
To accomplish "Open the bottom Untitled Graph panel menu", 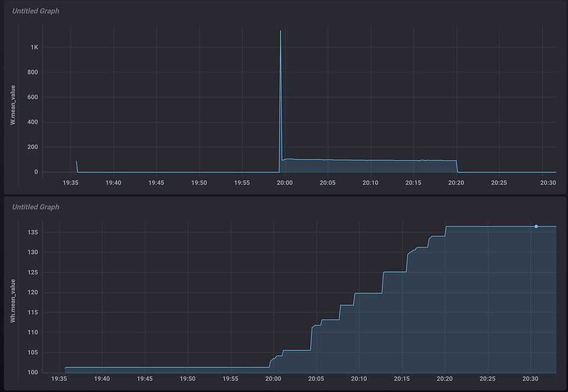I will tap(36, 207).
